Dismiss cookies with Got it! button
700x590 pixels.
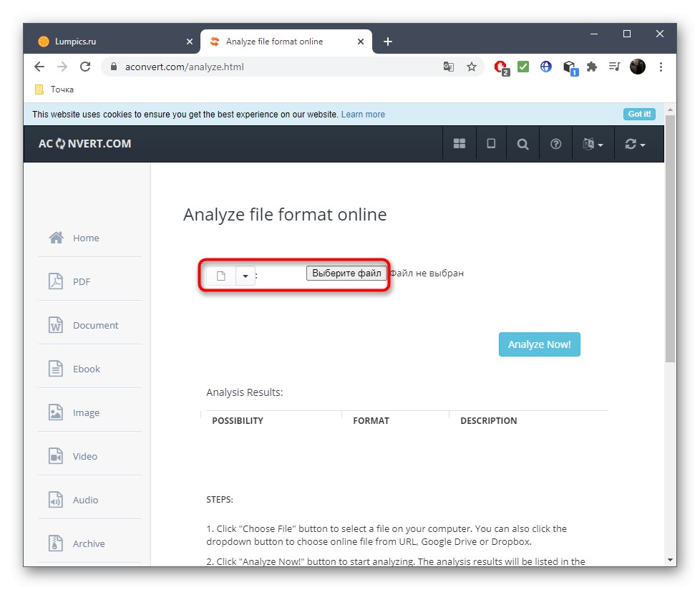(x=639, y=114)
